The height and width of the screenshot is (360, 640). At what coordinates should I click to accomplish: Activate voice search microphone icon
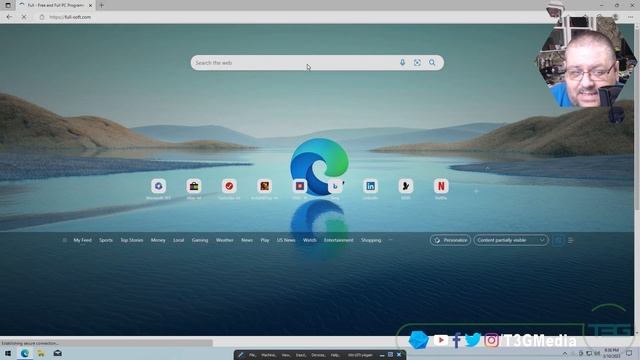coord(402,62)
